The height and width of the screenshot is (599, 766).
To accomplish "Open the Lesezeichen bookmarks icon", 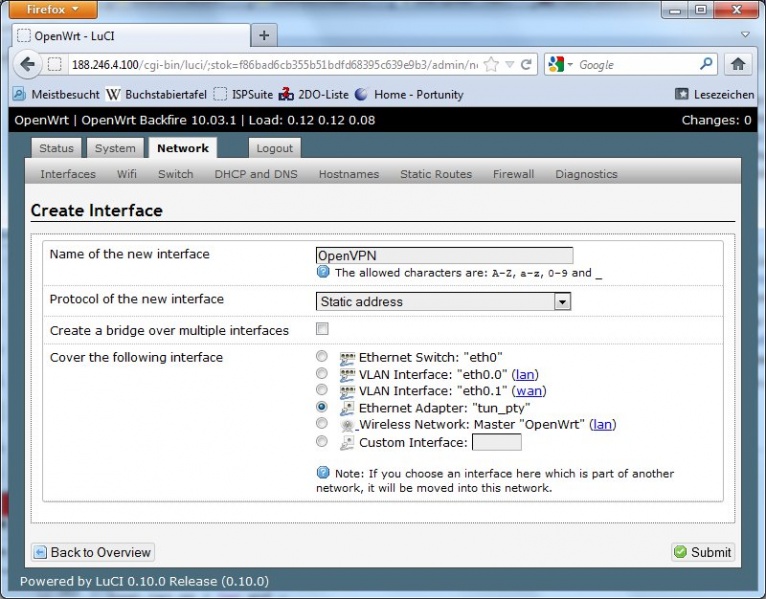I will [x=682, y=94].
